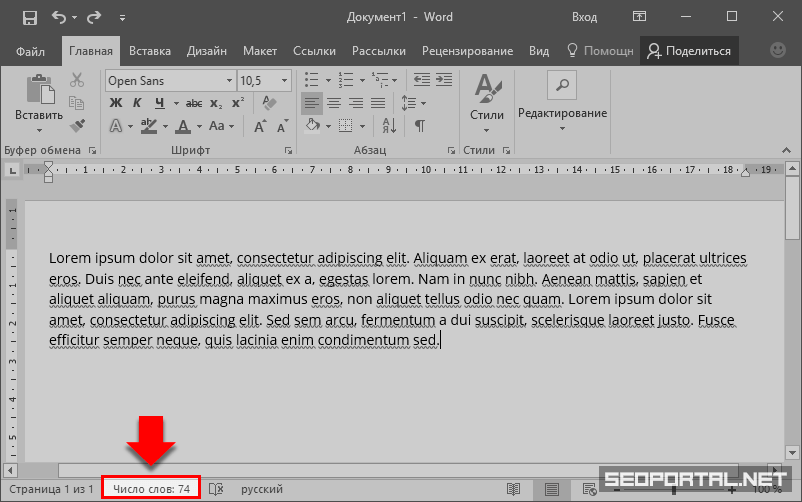Toggle paragraph marks display (¶)
802x502 pixels.
tap(420, 125)
